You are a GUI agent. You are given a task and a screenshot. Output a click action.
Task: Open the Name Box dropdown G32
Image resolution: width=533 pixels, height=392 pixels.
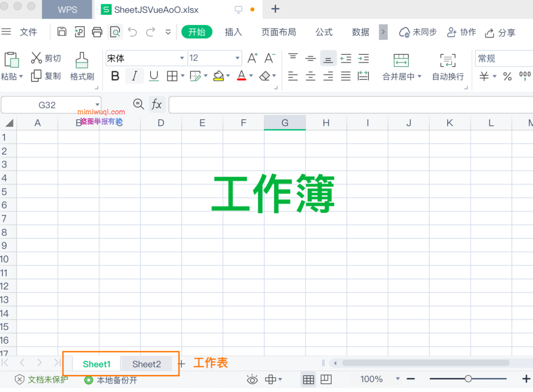tap(97, 104)
